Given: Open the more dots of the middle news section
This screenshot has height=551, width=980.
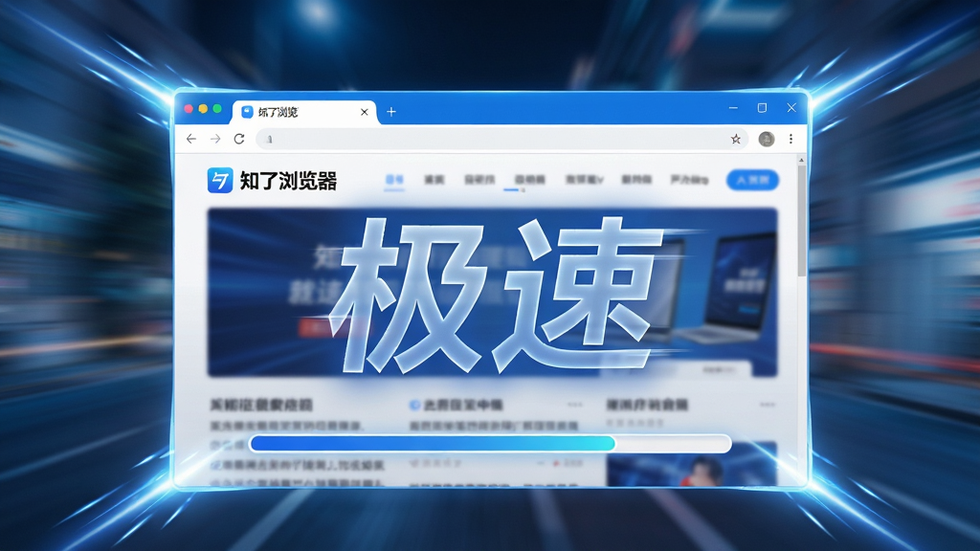Looking at the screenshot, I should coord(575,405).
